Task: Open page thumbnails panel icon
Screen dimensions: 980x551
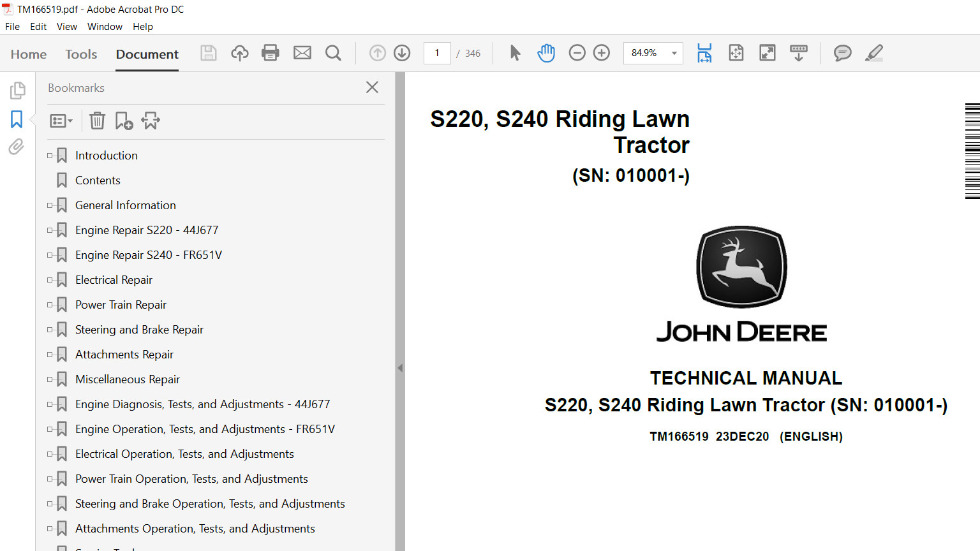Action: [17, 91]
